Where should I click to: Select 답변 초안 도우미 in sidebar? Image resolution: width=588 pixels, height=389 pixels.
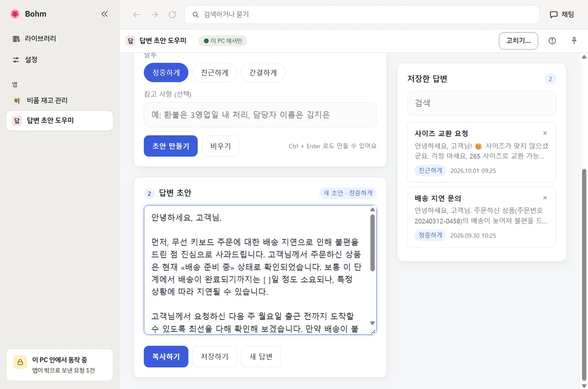(x=60, y=121)
